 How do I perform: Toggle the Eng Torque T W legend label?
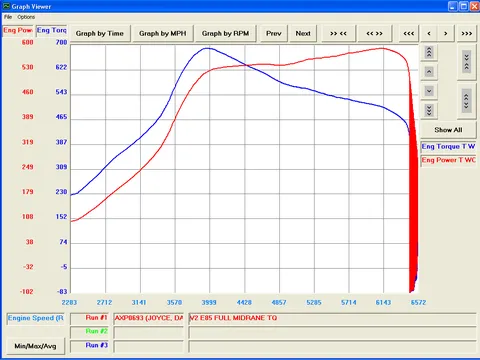pyautogui.click(x=448, y=147)
